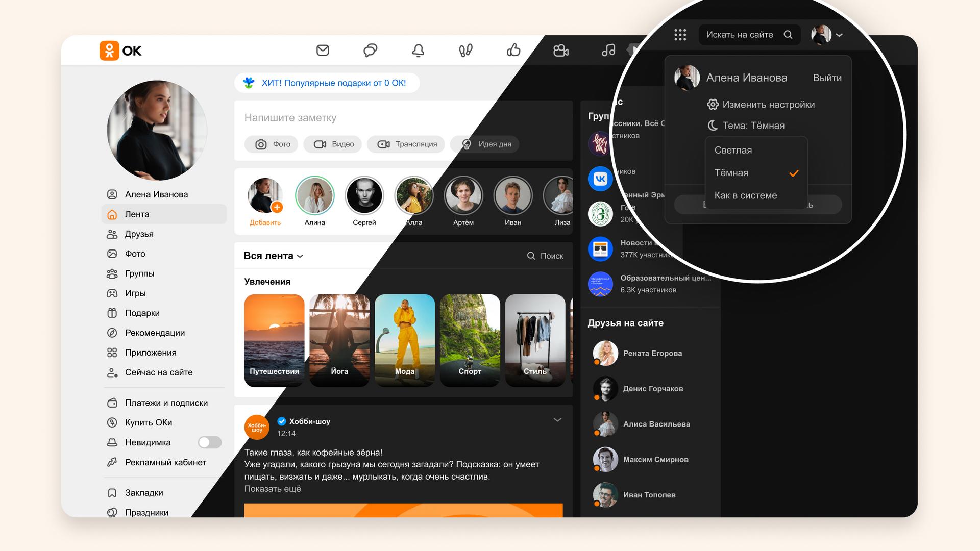Open the video camera icon in header
This screenshot has height=551, width=980.
[561, 51]
